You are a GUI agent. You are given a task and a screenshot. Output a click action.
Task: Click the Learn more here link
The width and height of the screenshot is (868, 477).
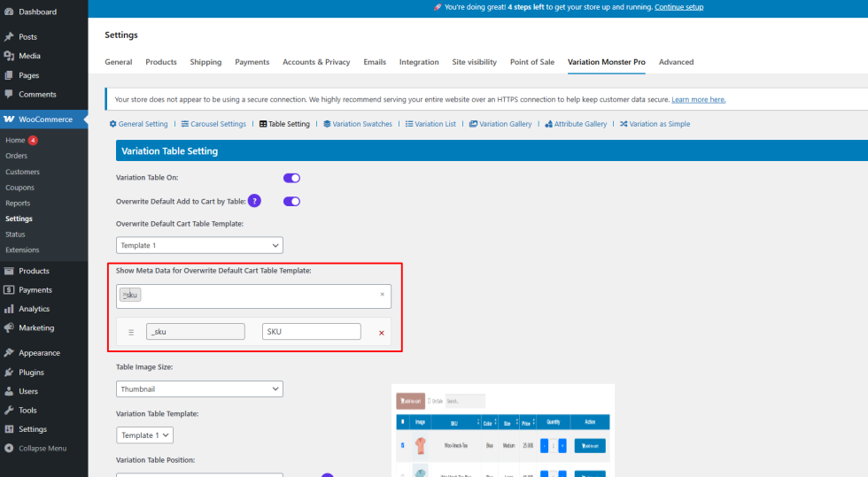699,100
